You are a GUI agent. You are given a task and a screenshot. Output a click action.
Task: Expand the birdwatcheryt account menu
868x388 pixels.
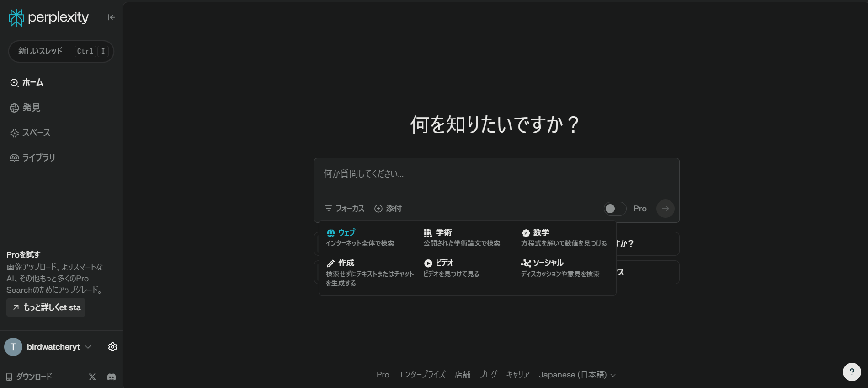pos(59,347)
